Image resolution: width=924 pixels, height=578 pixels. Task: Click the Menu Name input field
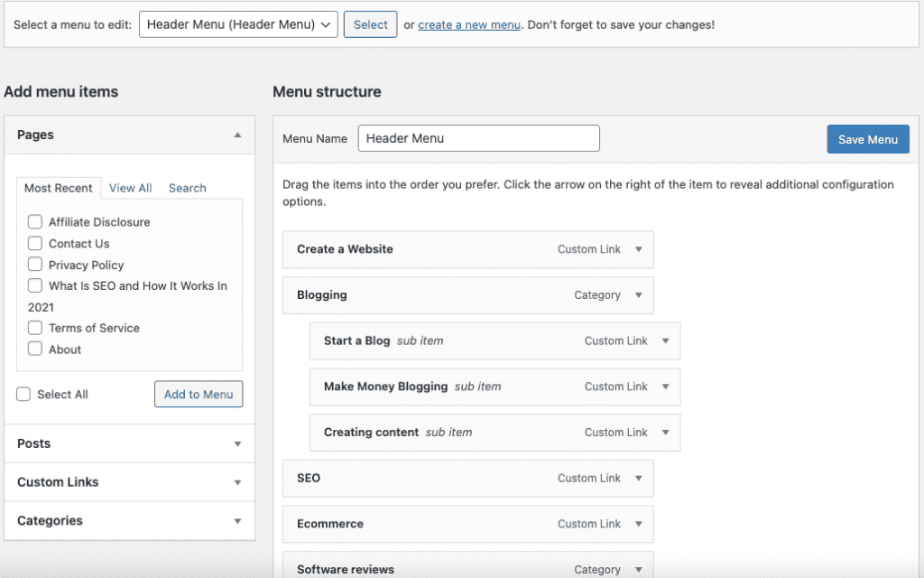(478, 138)
